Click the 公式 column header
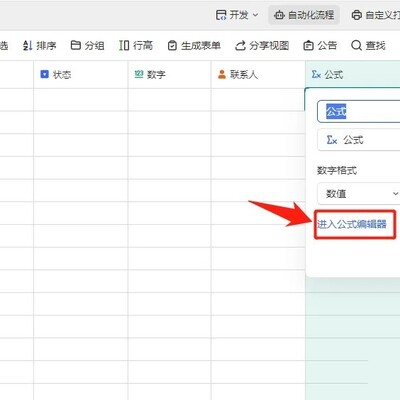Screen dimensions: 400x400 [353, 74]
